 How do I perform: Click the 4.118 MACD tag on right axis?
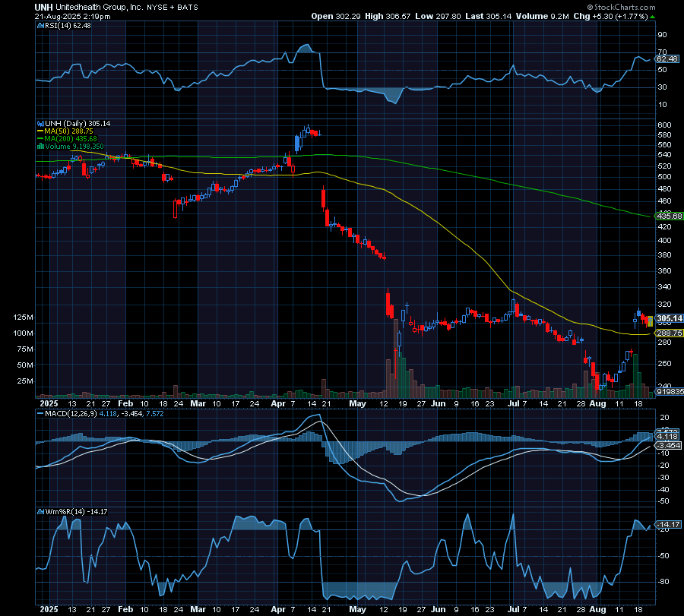click(x=667, y=437)
